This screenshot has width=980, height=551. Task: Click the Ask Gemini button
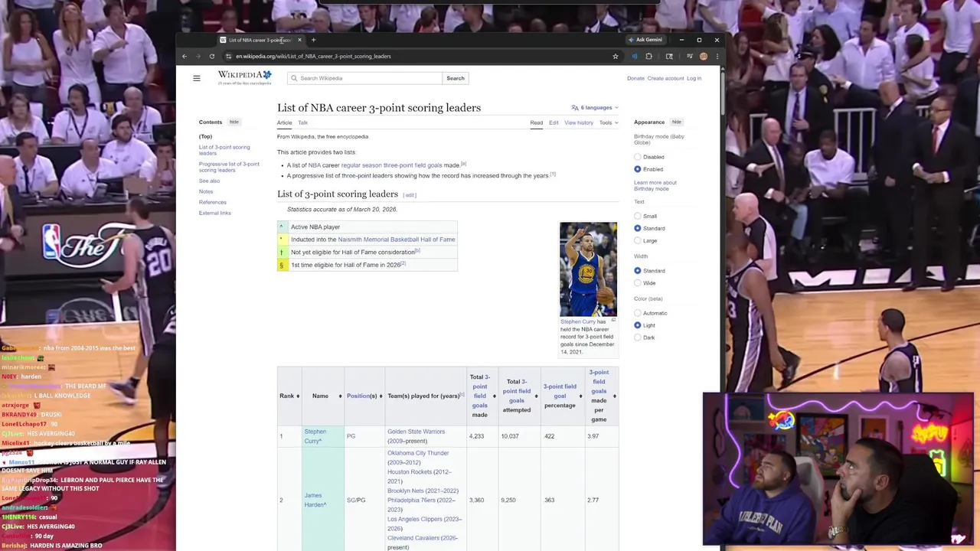click(x=645, y=40)
